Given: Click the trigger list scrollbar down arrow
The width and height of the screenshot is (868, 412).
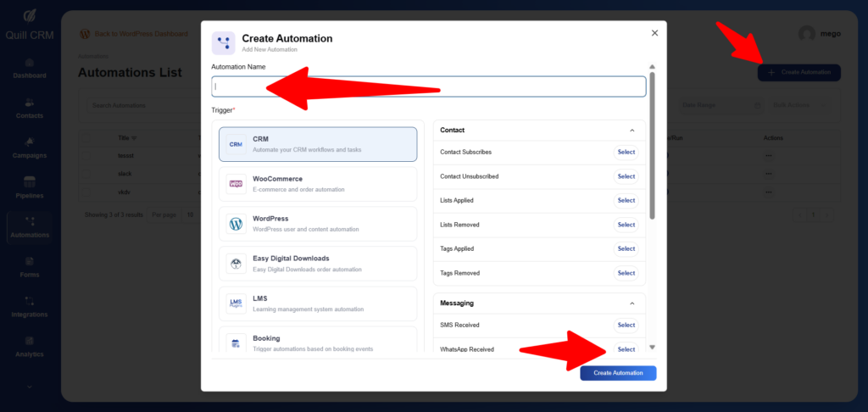Looking at the screenshot, I should (x=652, y=348).
